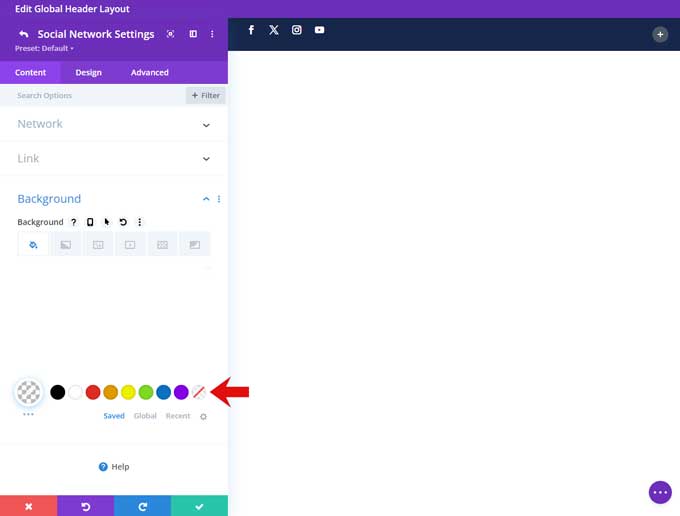
Task: Pick the purple color swatch
Action: point(181,392)
